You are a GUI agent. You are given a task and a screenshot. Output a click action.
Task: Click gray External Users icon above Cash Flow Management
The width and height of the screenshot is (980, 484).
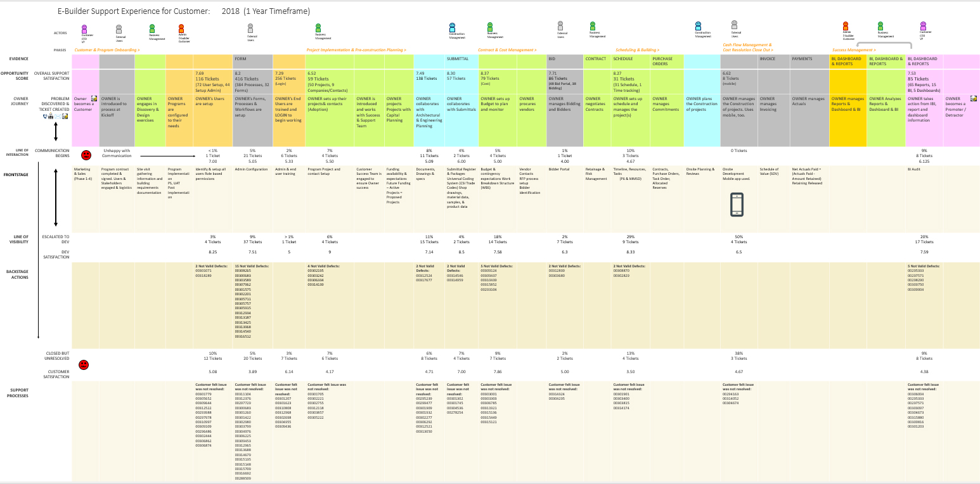(x=735, y=25)
